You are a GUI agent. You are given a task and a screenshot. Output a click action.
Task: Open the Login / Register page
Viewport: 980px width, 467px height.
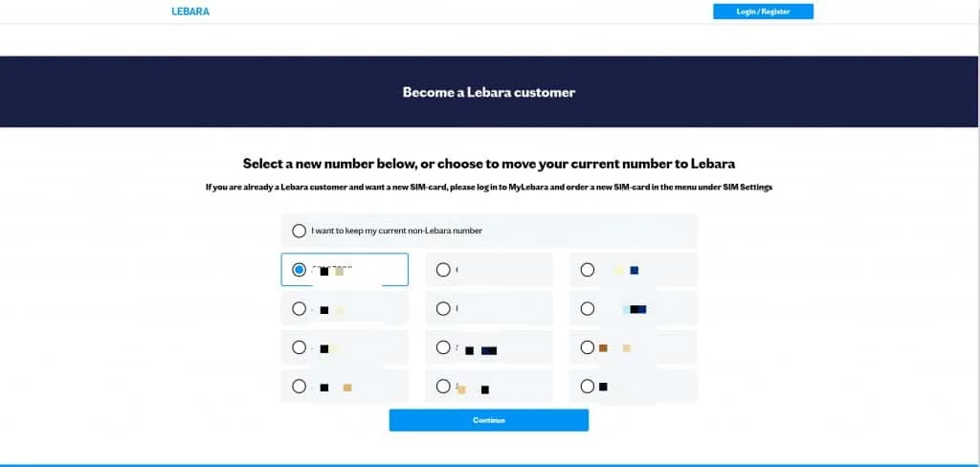tap(763, 11)
